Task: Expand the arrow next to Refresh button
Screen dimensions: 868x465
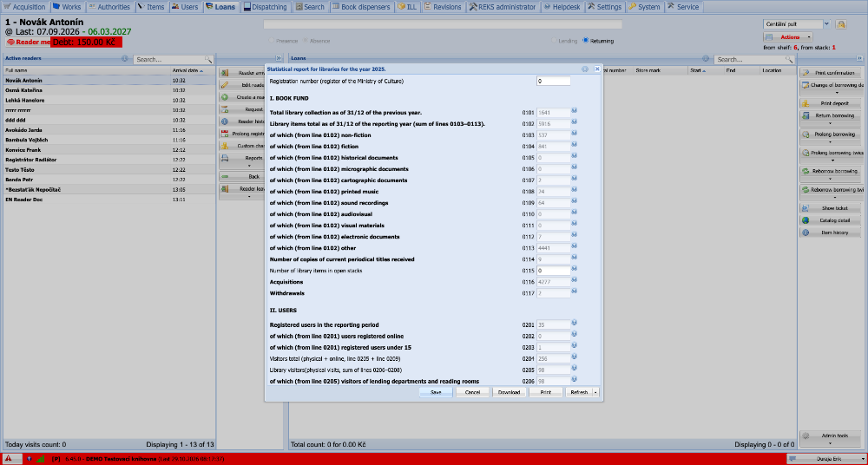Action: [595, 392]
